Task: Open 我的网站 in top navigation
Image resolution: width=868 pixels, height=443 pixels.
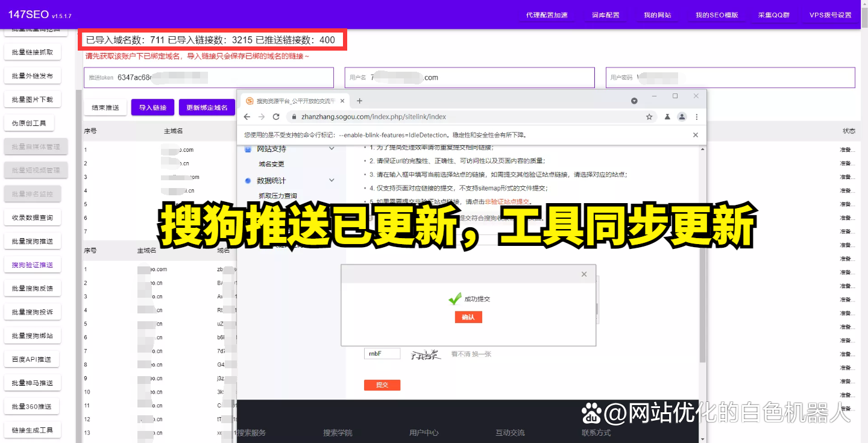Action: 658,15
